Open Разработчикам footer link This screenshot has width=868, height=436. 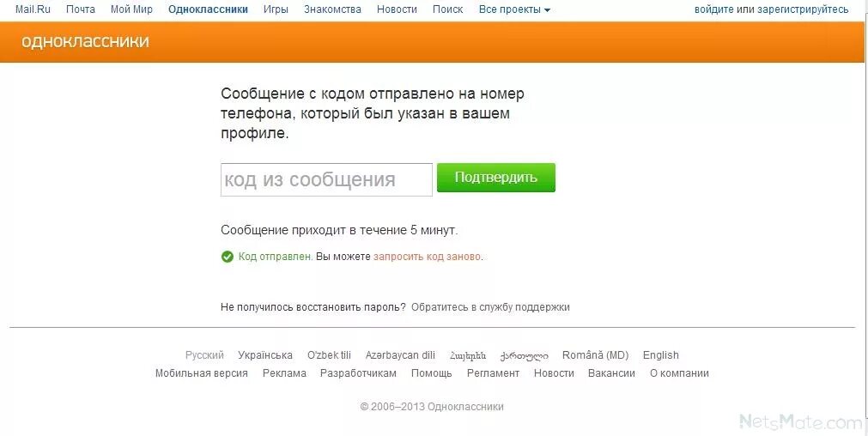358,373
